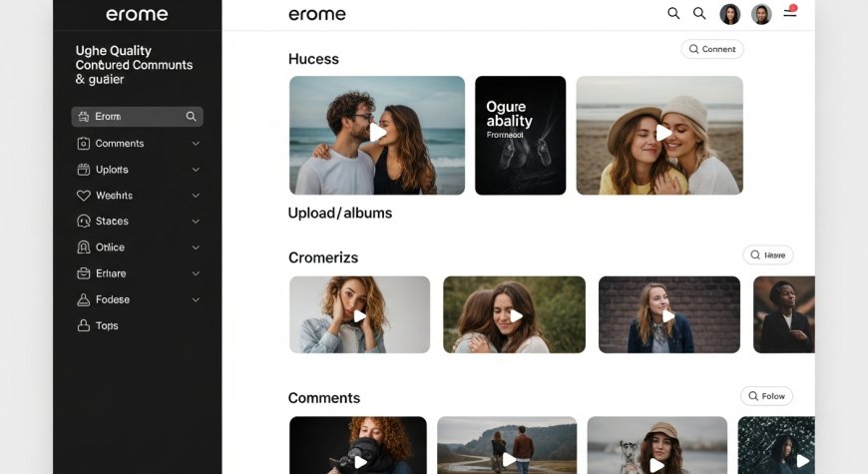Click the erome logo in white header

(317, 14)
